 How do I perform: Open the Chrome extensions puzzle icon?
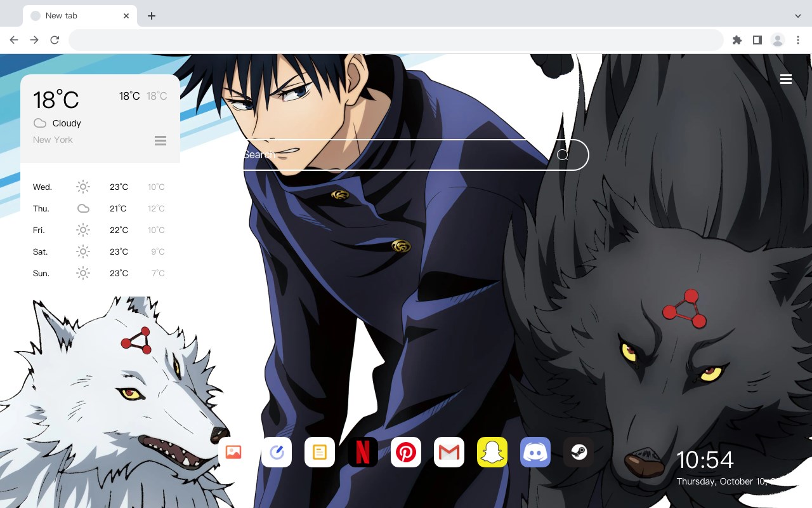coord(737,40)
